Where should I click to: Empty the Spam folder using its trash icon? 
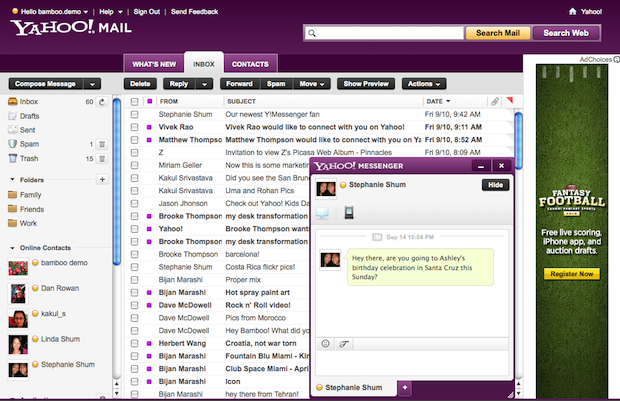102,144
